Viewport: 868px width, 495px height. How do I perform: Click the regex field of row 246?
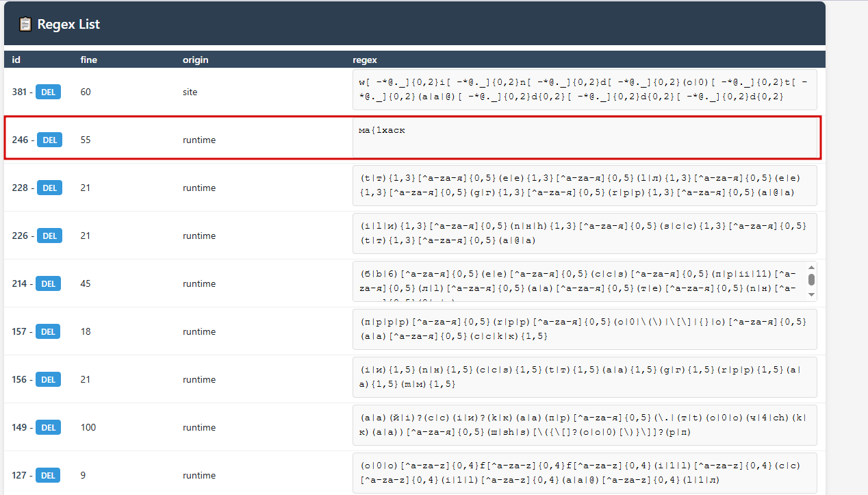pyautogui.click(x=585, y=138)
